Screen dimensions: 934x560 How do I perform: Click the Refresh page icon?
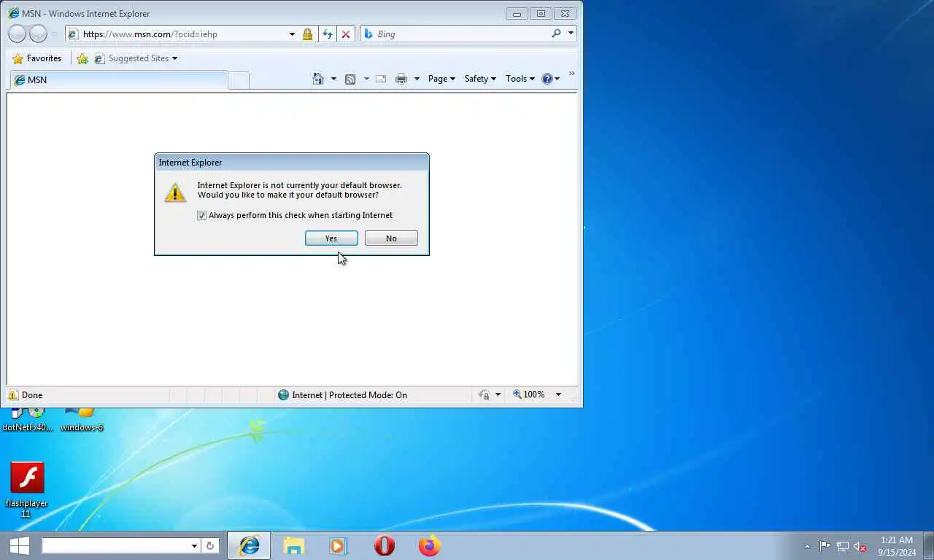click(328, 34)
